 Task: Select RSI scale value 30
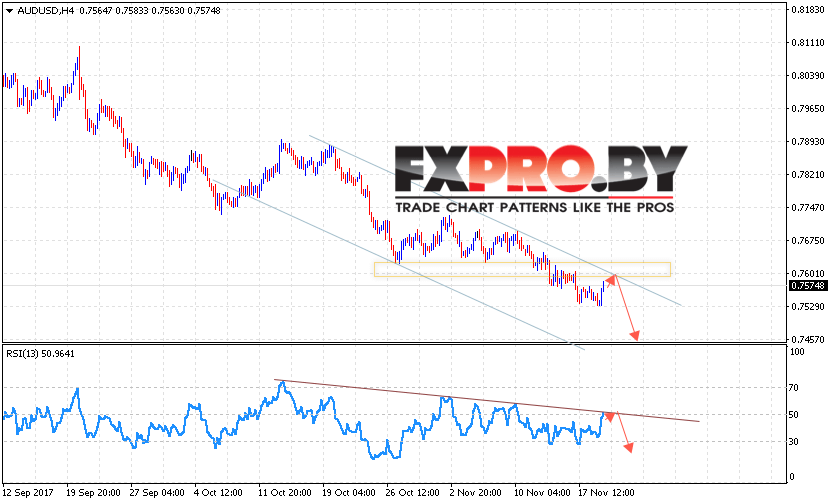793,442
